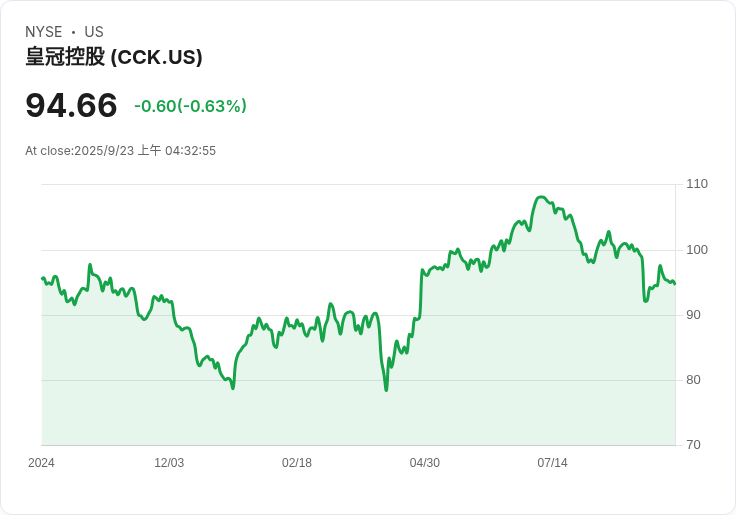Click the 110 price axis label

tap(697, 184)
